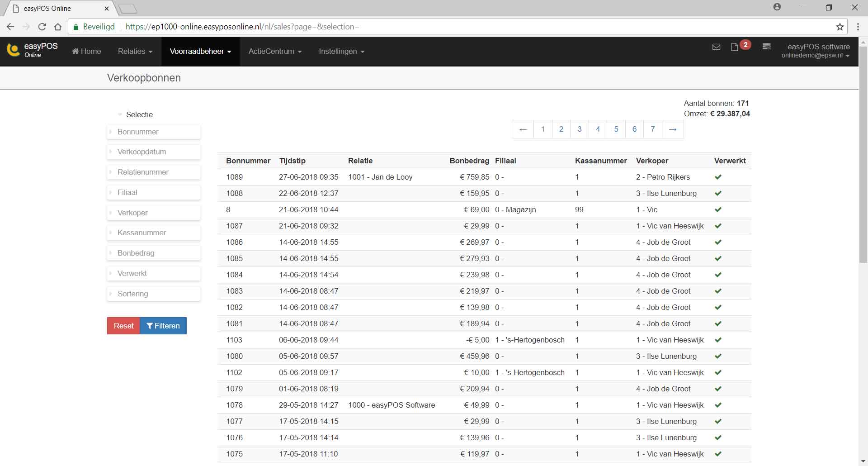Click the Bonbedrag column header
Image resolution: width=868 pixels, height=466 pixels.
(469, 161)
